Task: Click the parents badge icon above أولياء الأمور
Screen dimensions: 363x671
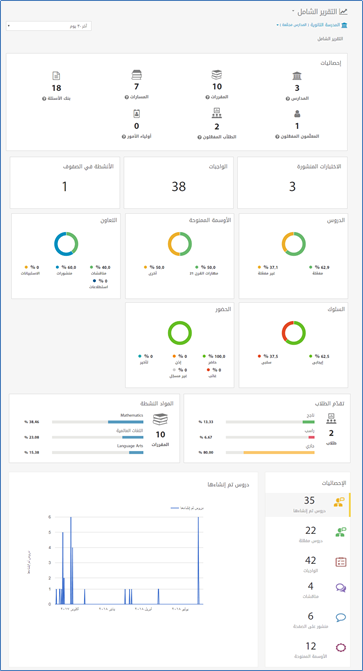Action: click(137, 114)
